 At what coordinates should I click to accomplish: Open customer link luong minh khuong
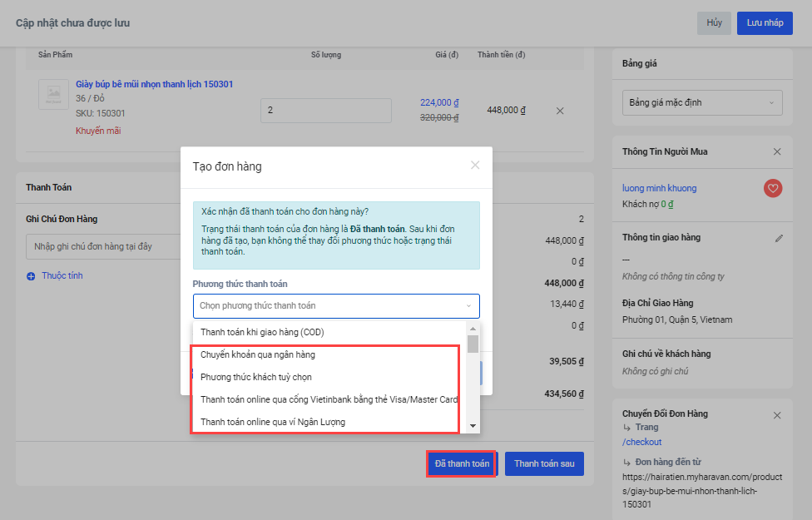pyautogui.click(x=659, y=188)
